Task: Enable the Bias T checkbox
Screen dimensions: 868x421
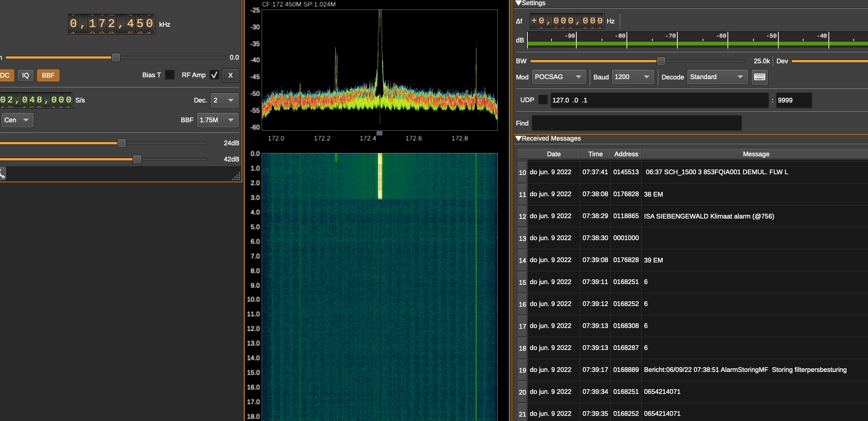Action: tap(170, 75)
